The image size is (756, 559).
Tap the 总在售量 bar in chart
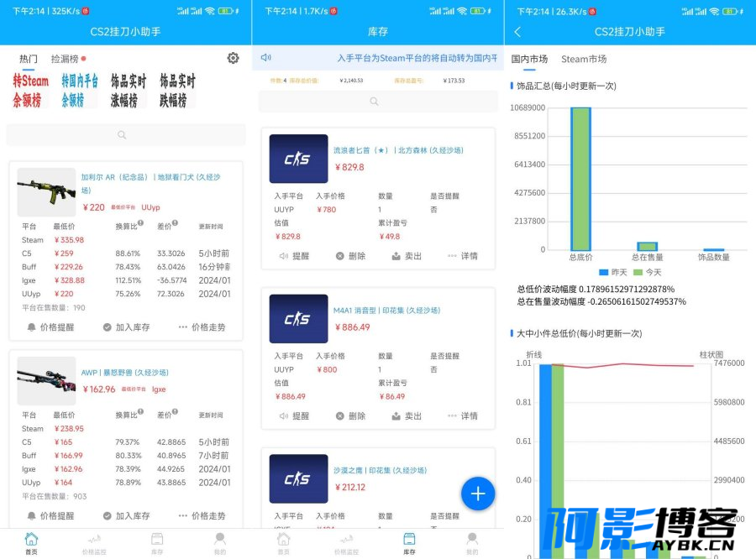647,246
